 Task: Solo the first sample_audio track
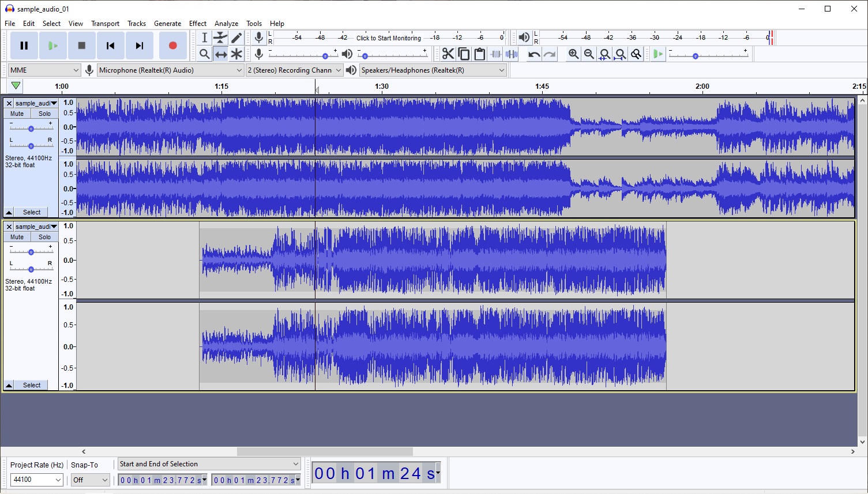point(44,114)
